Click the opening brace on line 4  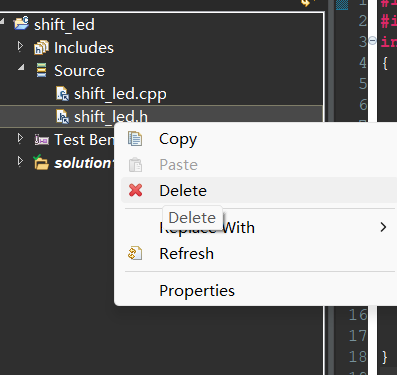click(385, 63)
